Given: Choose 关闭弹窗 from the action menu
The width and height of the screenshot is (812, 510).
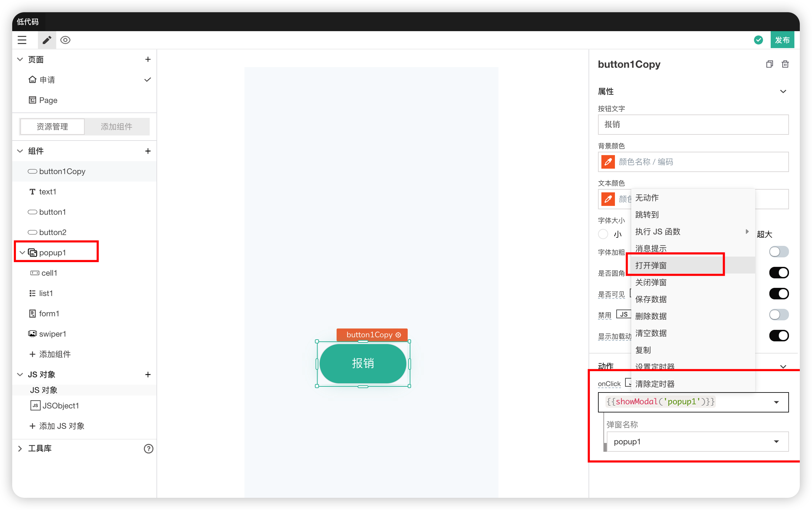Looking at the screenshot, I should point(651,282).
